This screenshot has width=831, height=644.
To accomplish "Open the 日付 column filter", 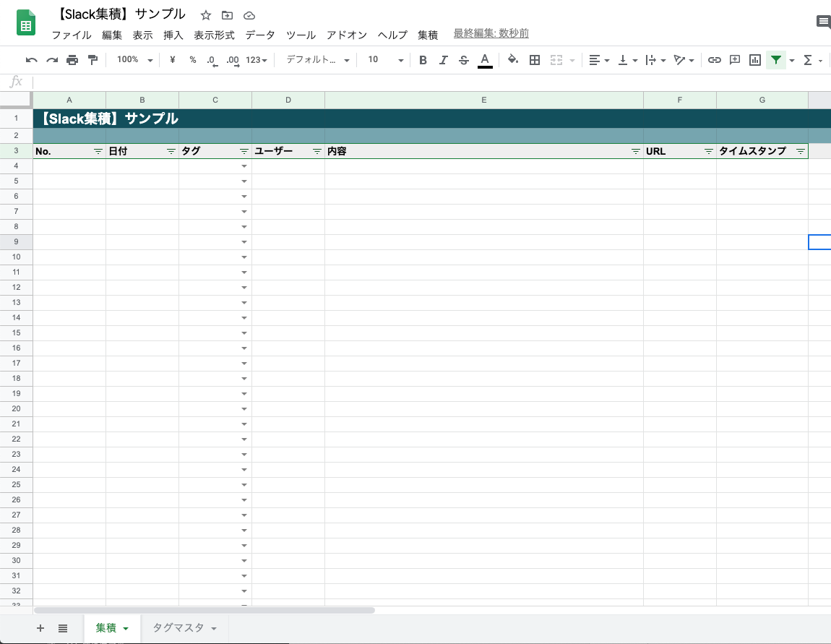I will point(171,152).
